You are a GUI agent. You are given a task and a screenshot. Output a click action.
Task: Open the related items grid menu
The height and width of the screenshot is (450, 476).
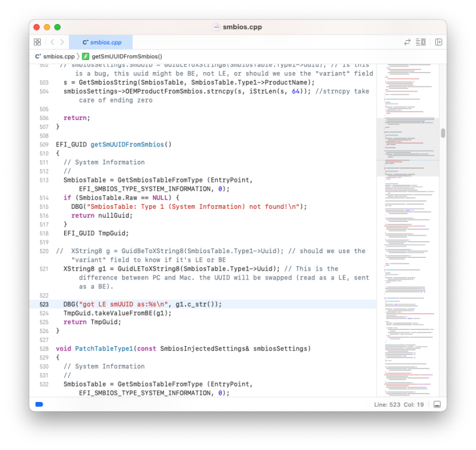click(37, 42)
